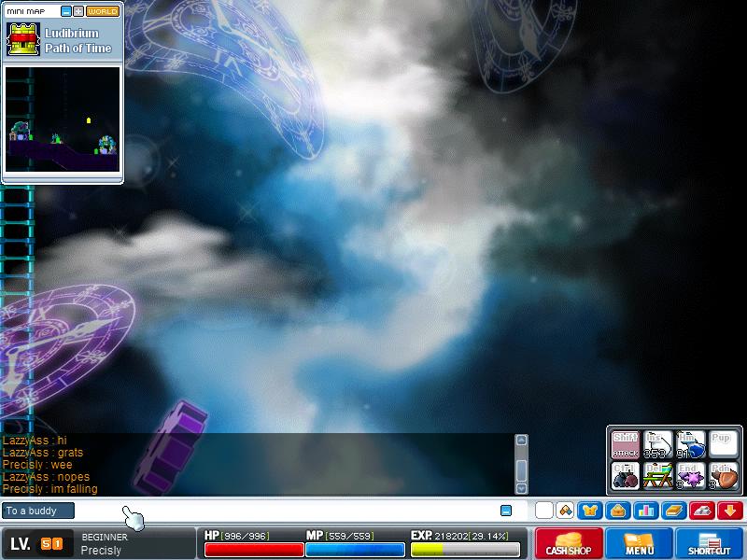
Task: Click the empty Pup quickslot
Action: click(723, 445)
